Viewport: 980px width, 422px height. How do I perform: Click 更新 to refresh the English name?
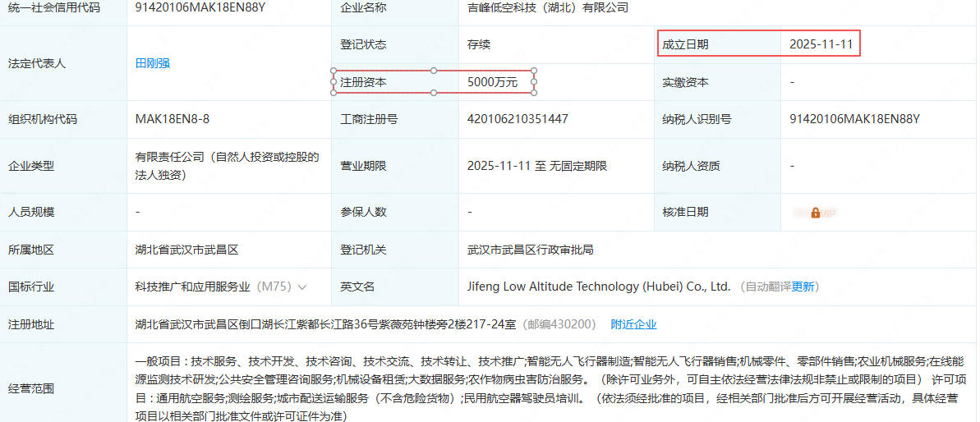pyautogui.click(x=803, y=287)
